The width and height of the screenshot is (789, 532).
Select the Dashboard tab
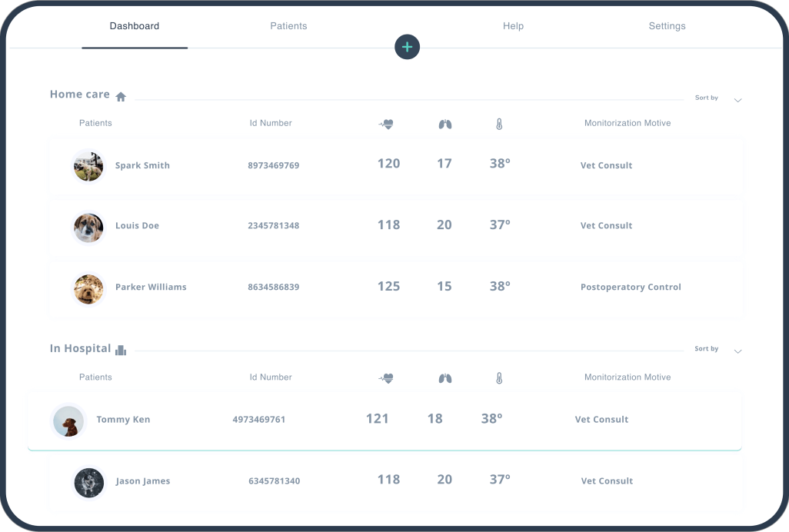point(134,25)
